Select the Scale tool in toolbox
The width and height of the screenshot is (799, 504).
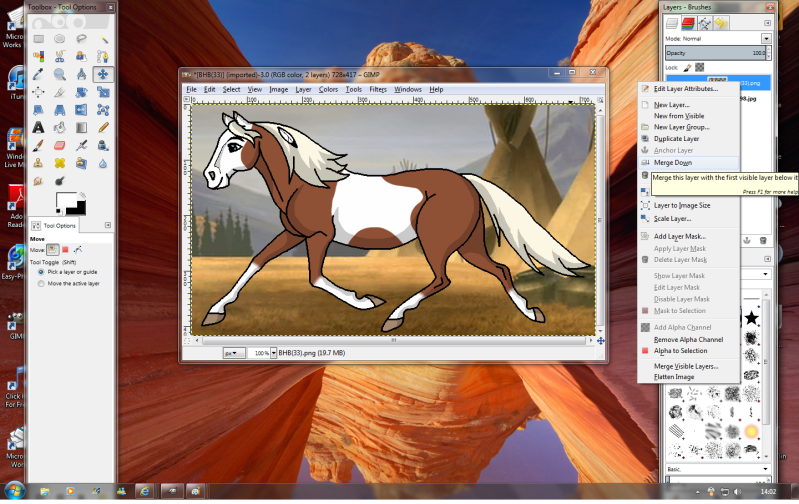click(103, 92)
